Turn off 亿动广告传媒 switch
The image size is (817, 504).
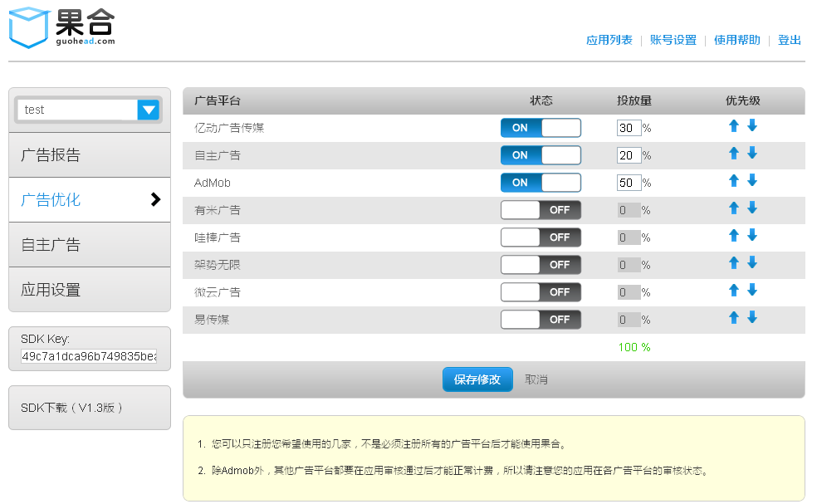click(x=541, y=128)
